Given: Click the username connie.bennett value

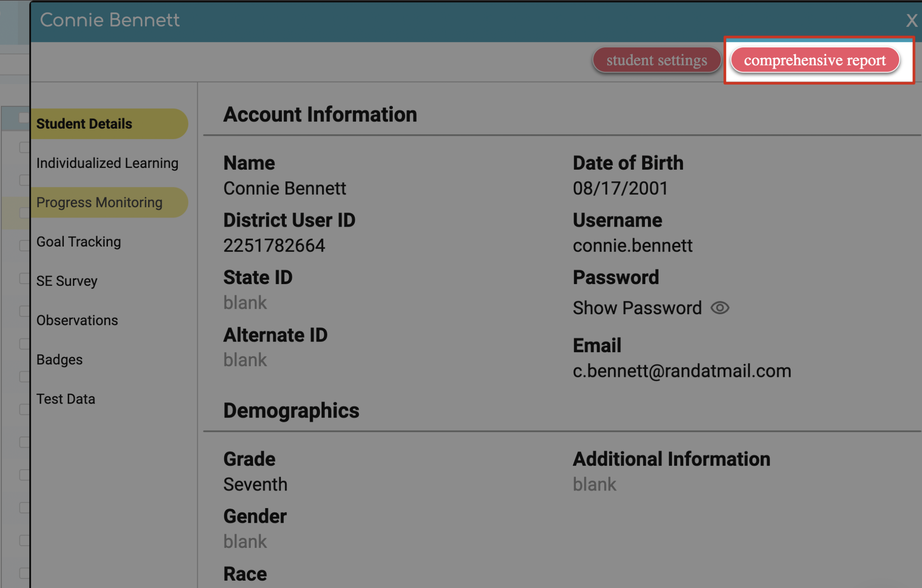Looking at the screenshot, I should (632, 246).
